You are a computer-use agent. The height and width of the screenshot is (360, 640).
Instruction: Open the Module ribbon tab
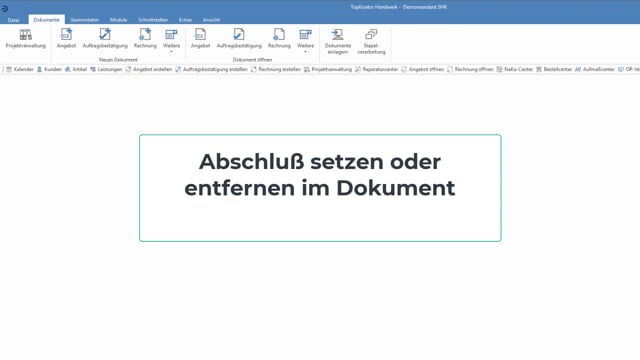[118, 20]
